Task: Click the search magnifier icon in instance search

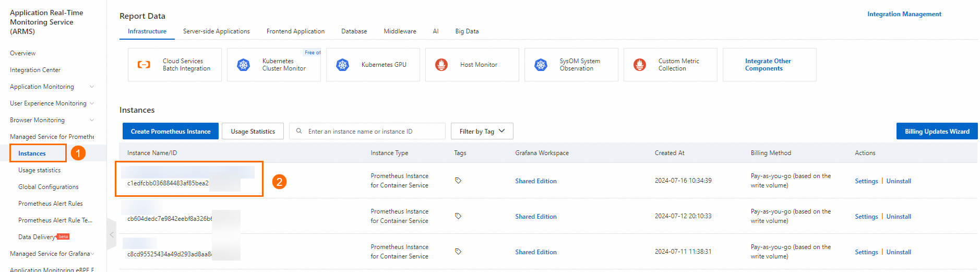Action: pos(299,131)
